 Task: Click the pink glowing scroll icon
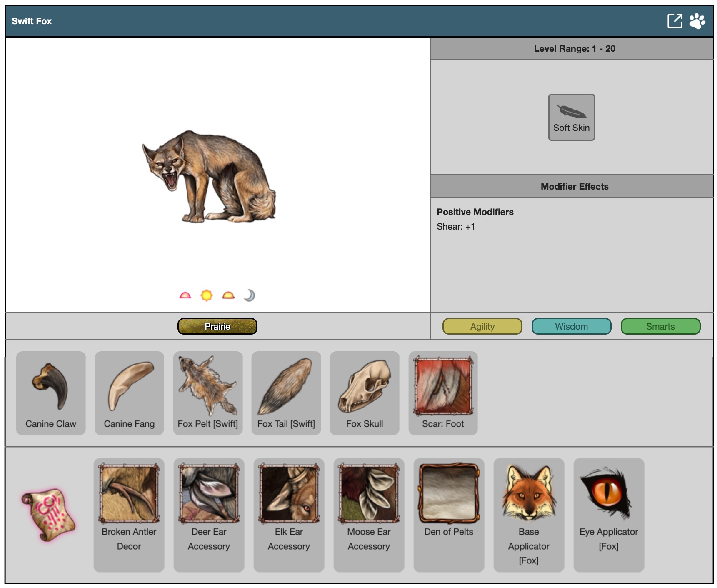tap(48, 515)
